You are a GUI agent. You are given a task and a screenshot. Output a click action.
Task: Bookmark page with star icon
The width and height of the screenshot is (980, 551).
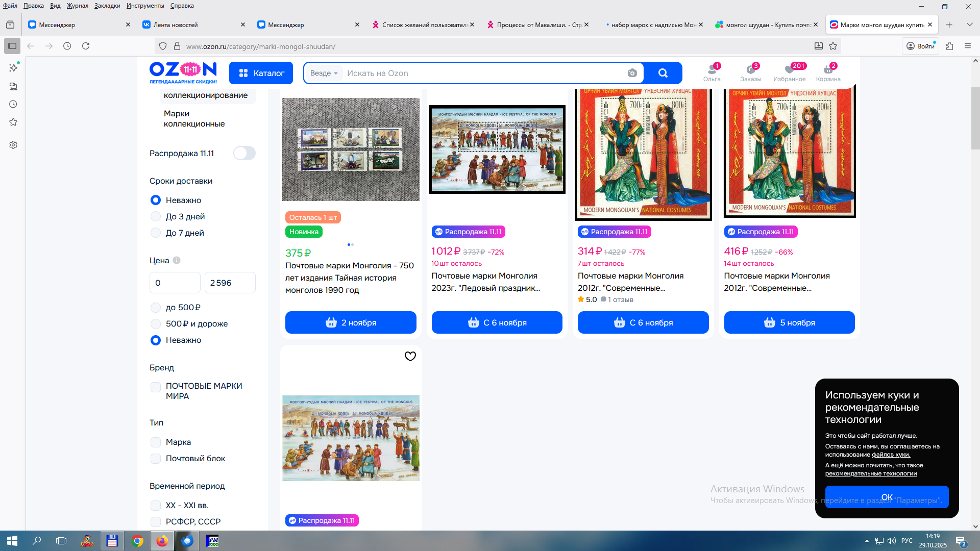click(x=833, y=46)
